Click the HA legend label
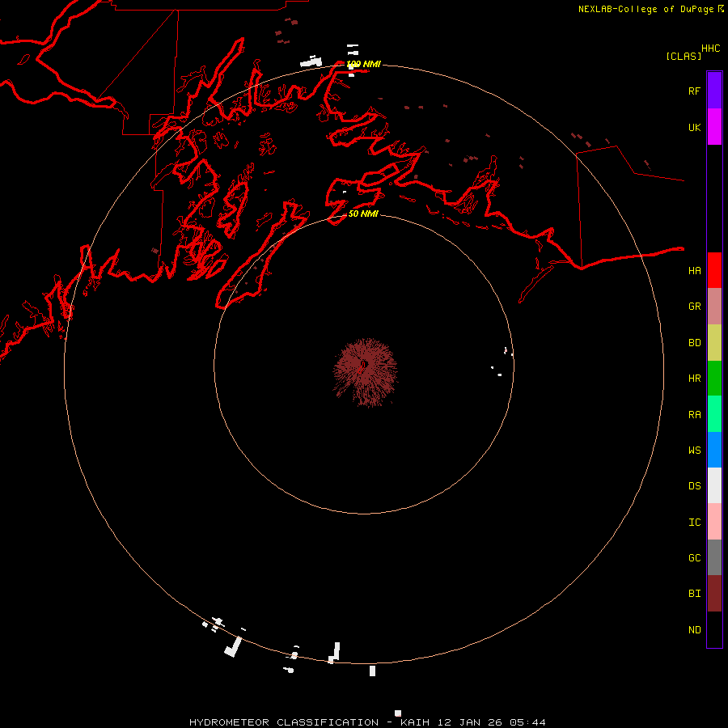 tap(694, 271)
